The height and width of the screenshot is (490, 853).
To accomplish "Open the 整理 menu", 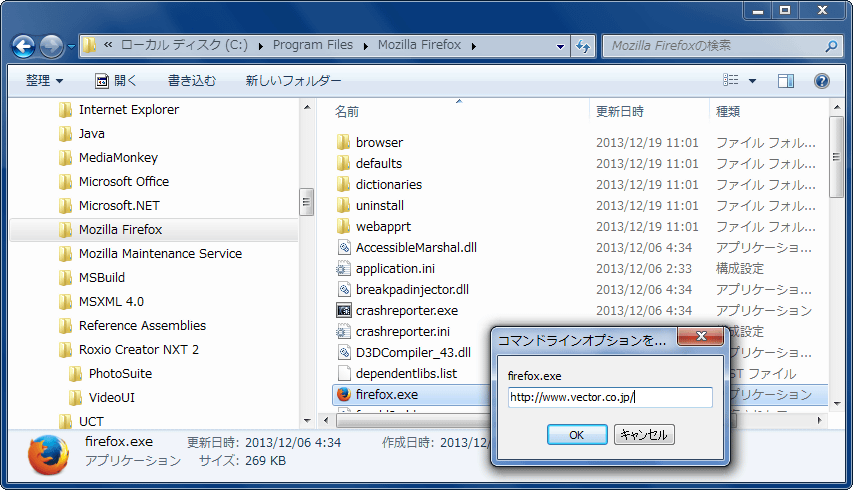I will [x=45, y=81].
